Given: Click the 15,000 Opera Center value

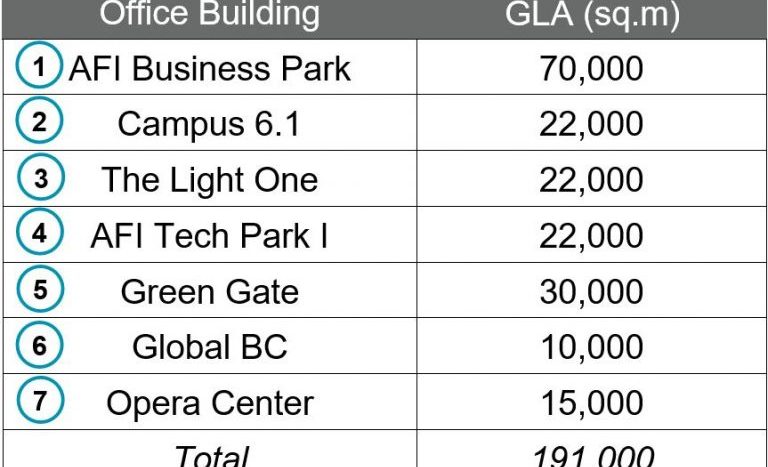Looking at the screenshot, I should pos(592,403).
